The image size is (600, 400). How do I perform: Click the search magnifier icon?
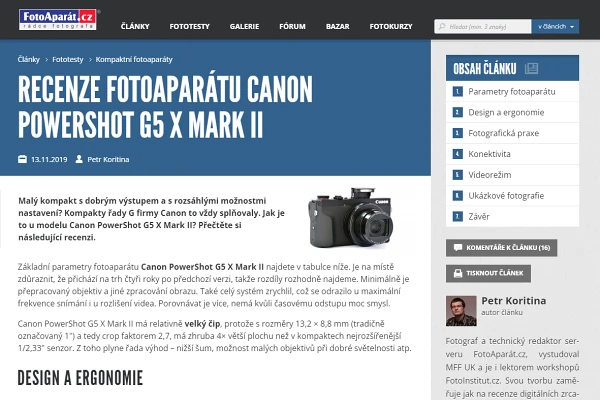click(442, 26)
